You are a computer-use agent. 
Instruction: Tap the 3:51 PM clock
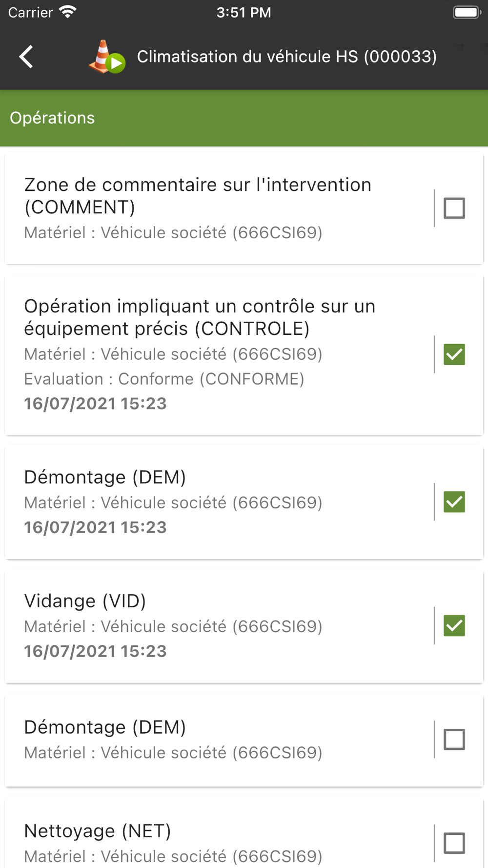pos(244,12)
